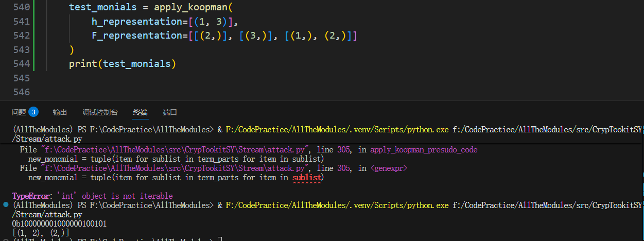The height and width of the screenshot is (241, 644).
Task: Click the TypeError message in terminal
Action: click(93, 196)
